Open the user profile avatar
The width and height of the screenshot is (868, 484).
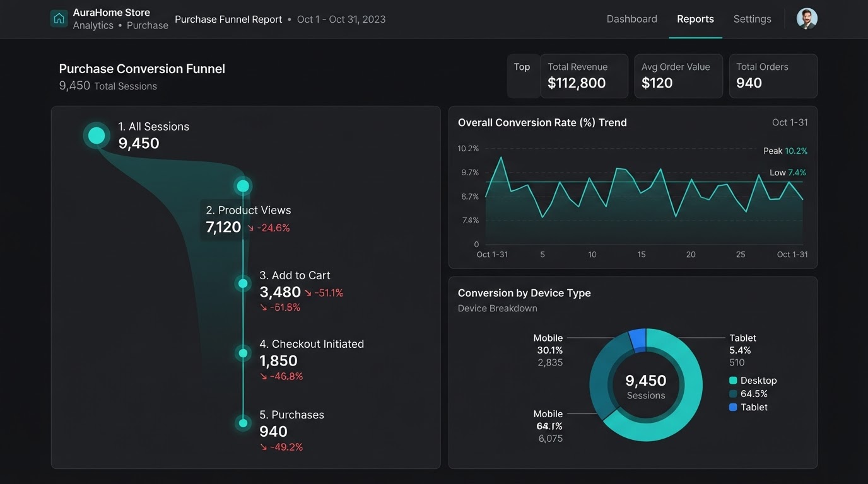pyautogui.click(x=807, y=19)
